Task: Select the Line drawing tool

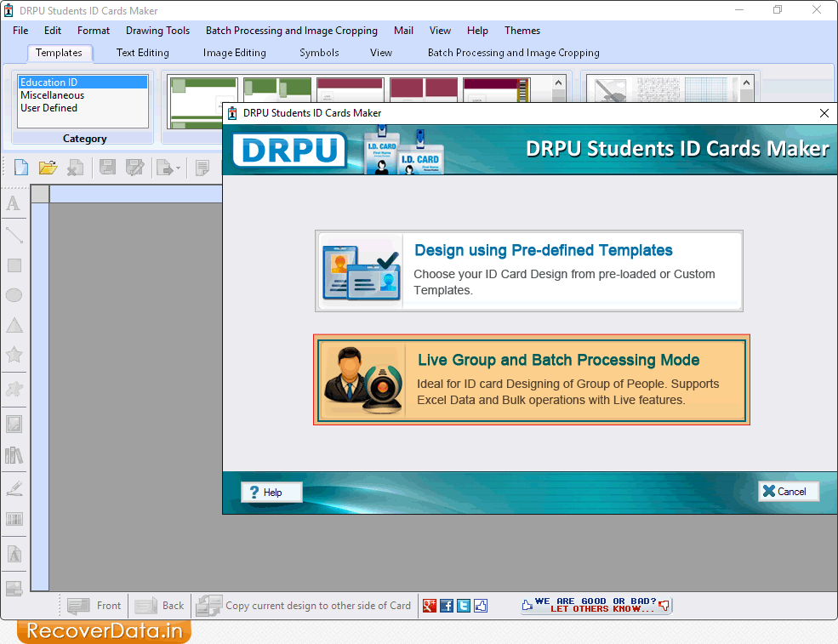Action: 14,235
